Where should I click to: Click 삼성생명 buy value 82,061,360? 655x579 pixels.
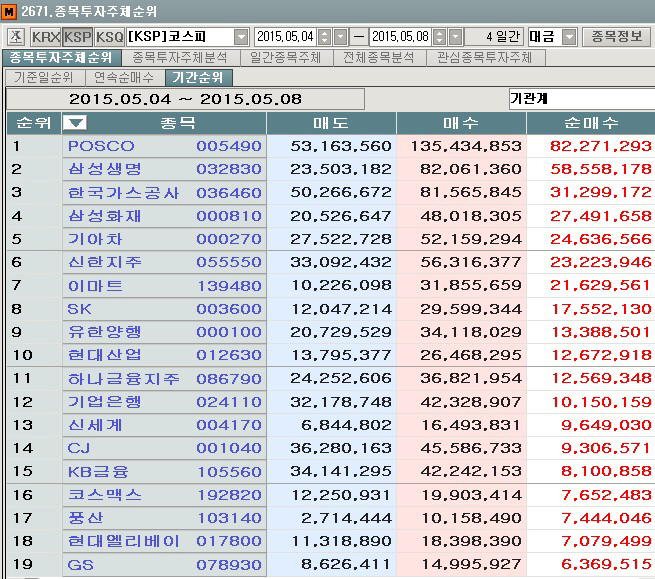click(x=470, y=169)
